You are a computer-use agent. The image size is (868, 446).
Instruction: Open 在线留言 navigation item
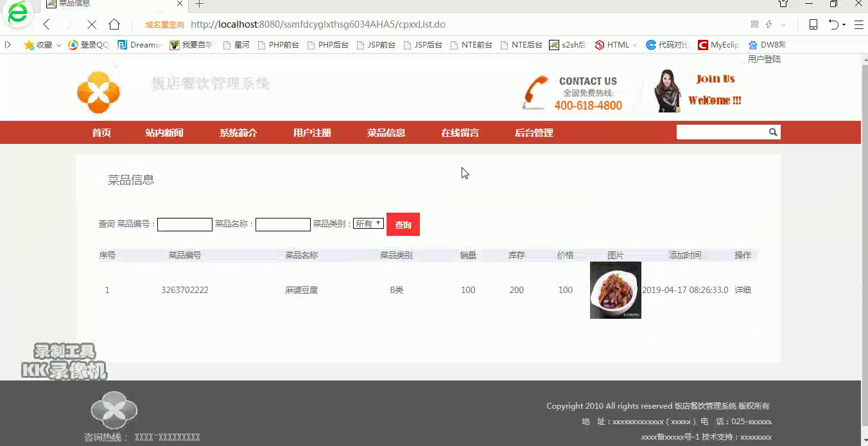(x=460, y=133)
